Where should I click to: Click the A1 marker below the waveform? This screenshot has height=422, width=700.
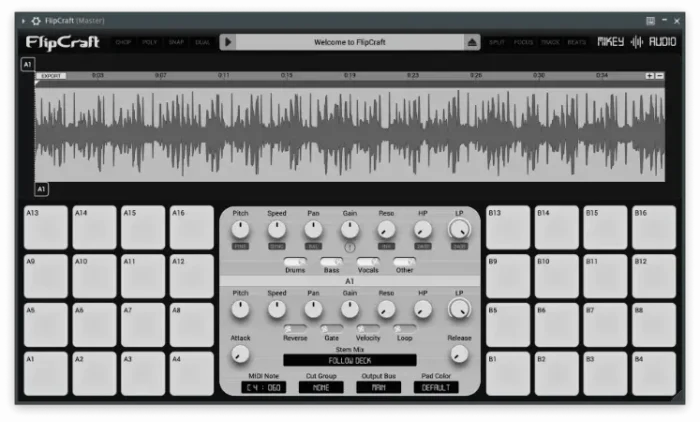point(42,188)
